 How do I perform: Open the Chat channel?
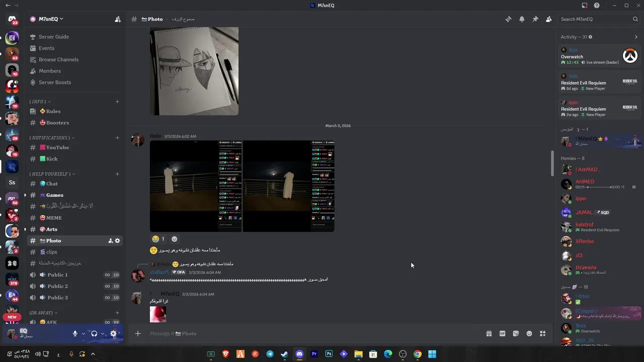75,184
